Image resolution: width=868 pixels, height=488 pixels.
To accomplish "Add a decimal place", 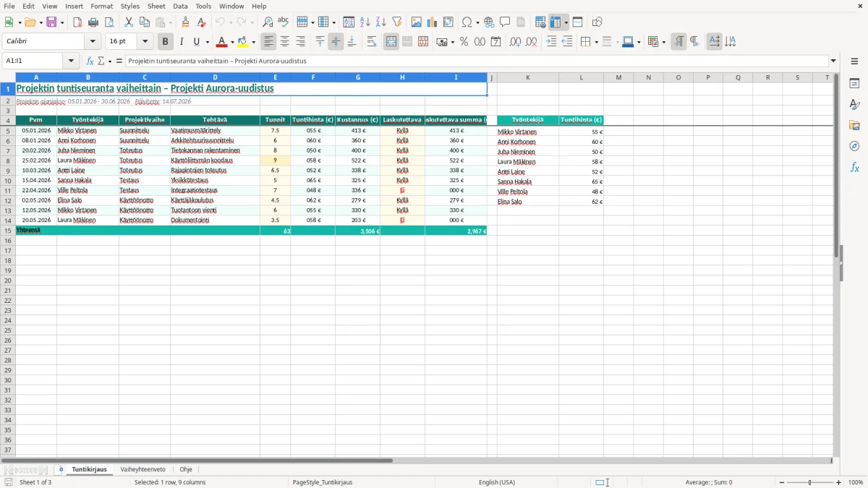I will click(x=515, y=42).
